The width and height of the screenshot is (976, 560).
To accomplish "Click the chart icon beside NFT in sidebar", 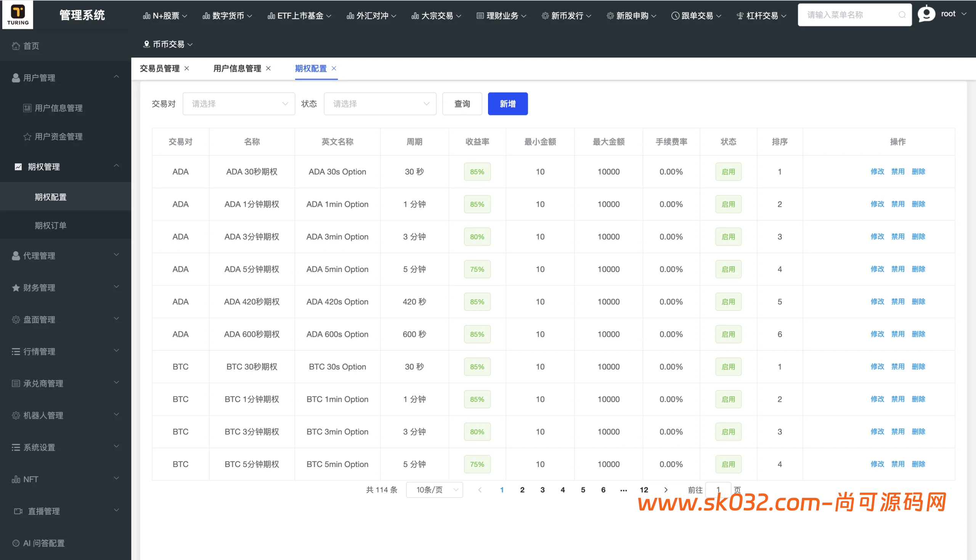I will [x=16, y=479].
